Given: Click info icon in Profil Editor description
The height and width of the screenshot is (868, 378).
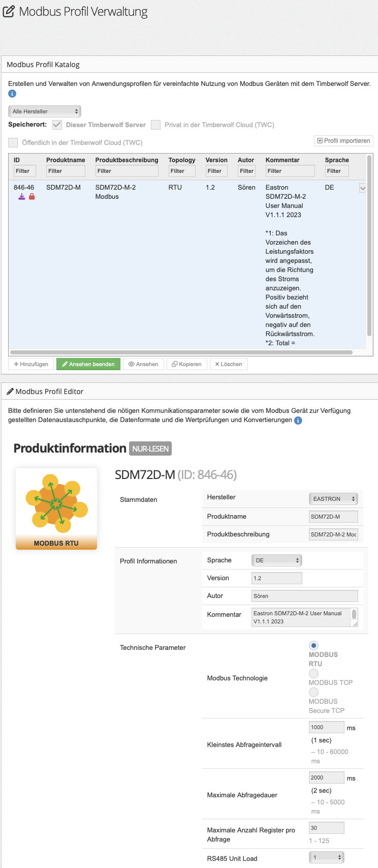Looking at the screenshot, I should pyautogui.click(x=298, y=421).
